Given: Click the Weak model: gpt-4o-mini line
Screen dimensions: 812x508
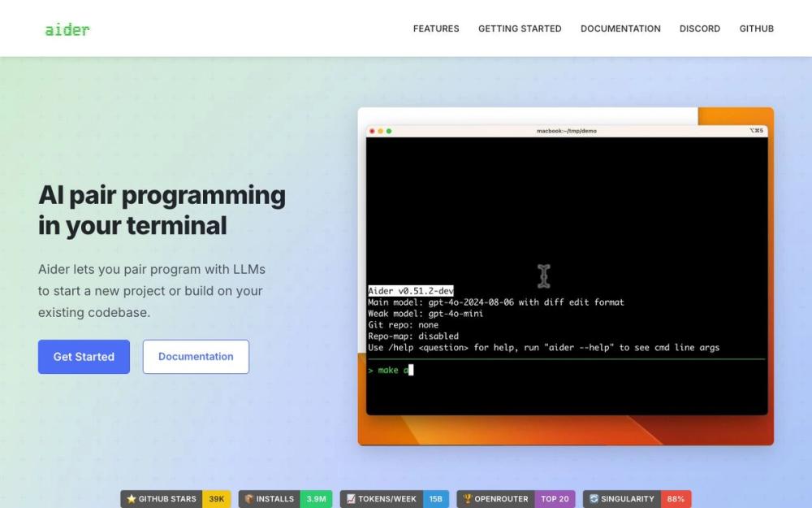Looking at the screenshot, I should (x=425, y=314).
